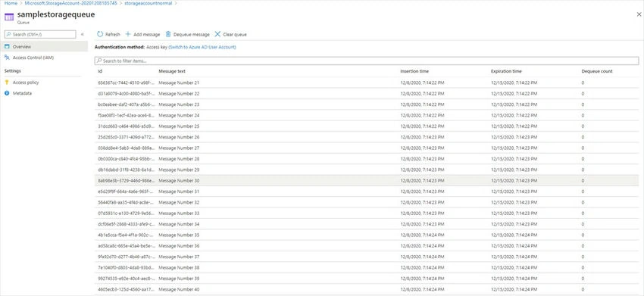Go to Home in the breadcrumb
Image resolution: width=644 pixels, height=296 pixels.
tap(11, 3)
